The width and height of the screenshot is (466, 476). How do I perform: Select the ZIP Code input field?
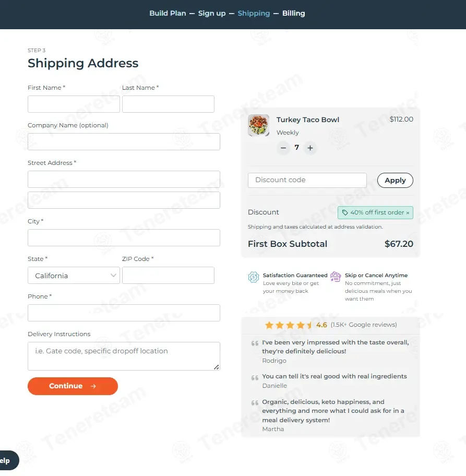pyautogui.click(x=168, y=276)
